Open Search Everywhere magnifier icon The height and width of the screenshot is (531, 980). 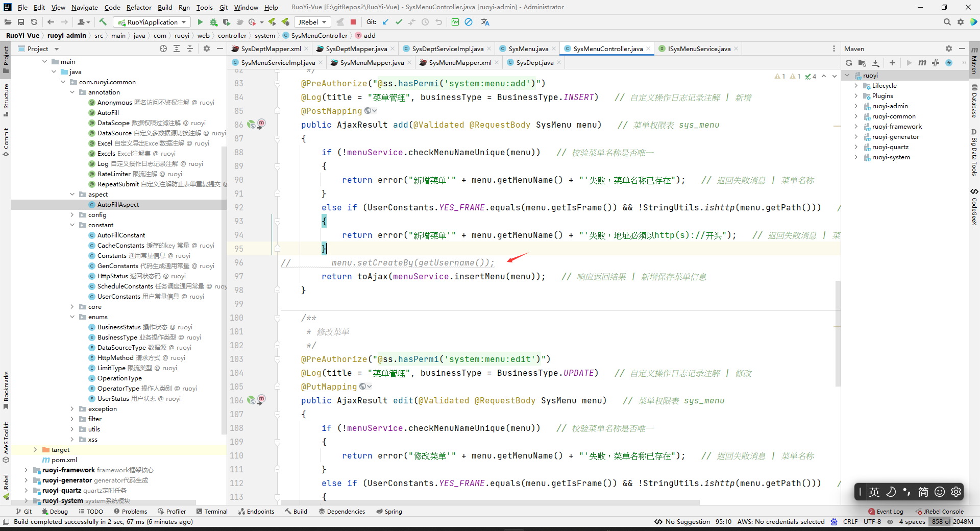(947, 22)
